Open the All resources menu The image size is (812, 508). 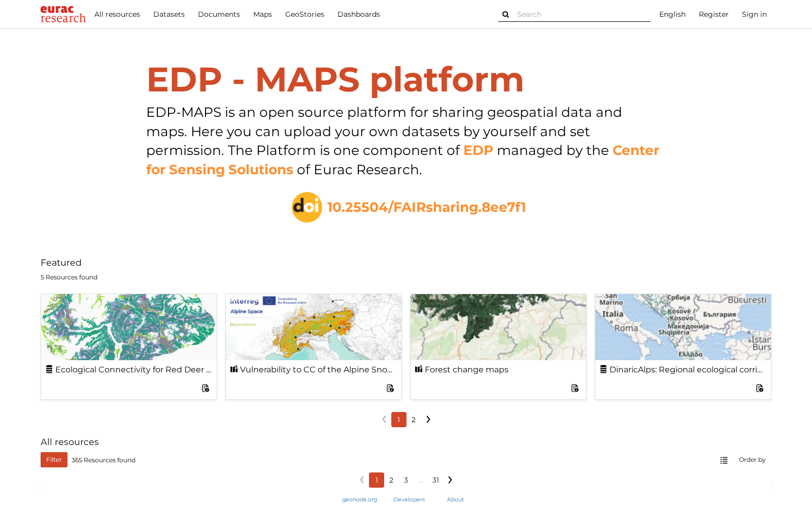[117, 14]
